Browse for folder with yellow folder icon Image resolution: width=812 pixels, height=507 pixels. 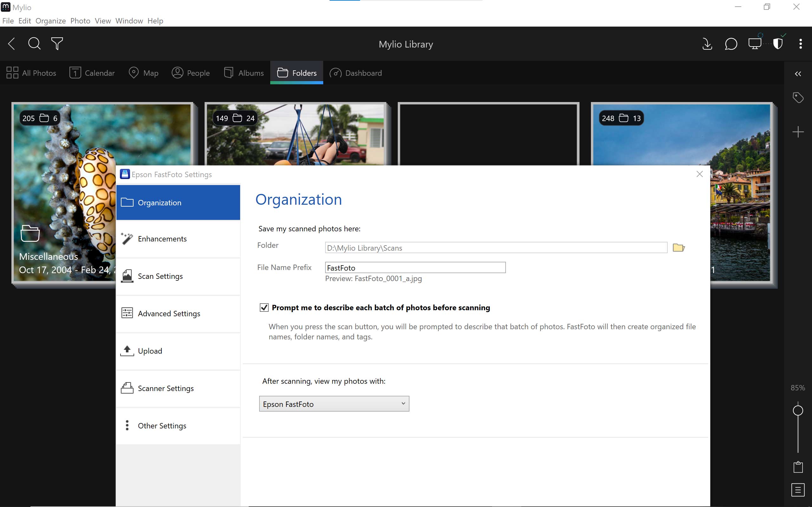coord(678,248)
